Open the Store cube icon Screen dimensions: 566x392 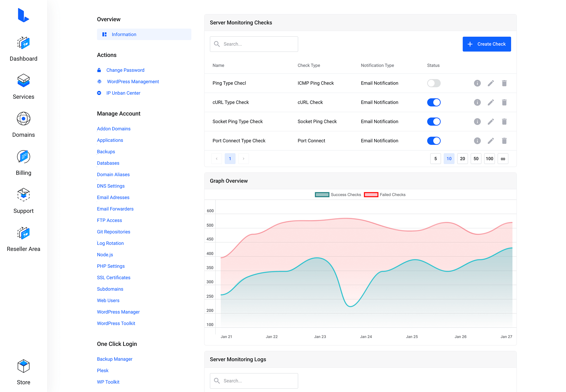pyautogui.click(x=24, y=366)
